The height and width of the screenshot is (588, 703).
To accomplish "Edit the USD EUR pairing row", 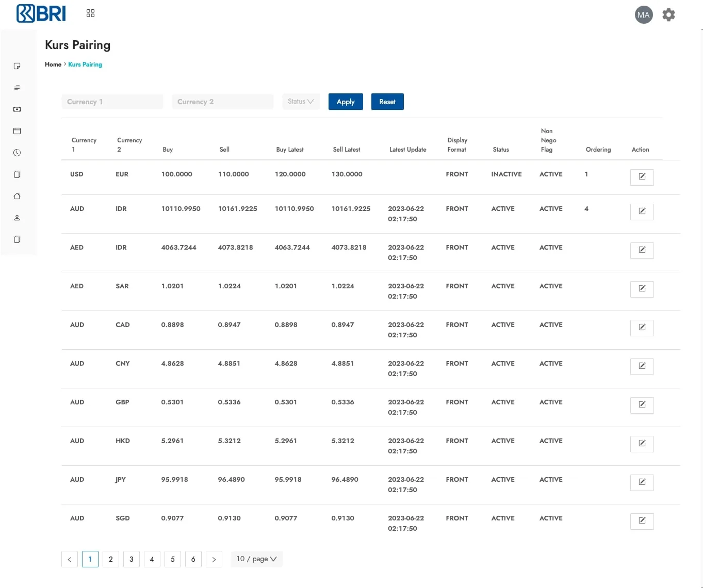I will pos(642,177).
